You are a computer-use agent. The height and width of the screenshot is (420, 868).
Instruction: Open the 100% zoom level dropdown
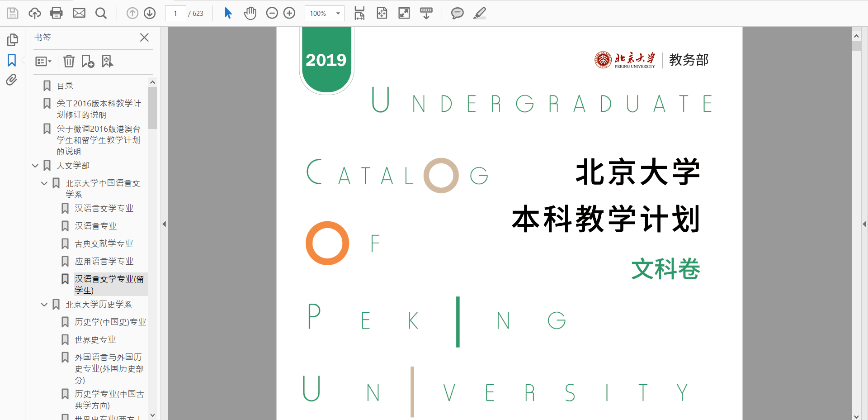coord(325,13)
